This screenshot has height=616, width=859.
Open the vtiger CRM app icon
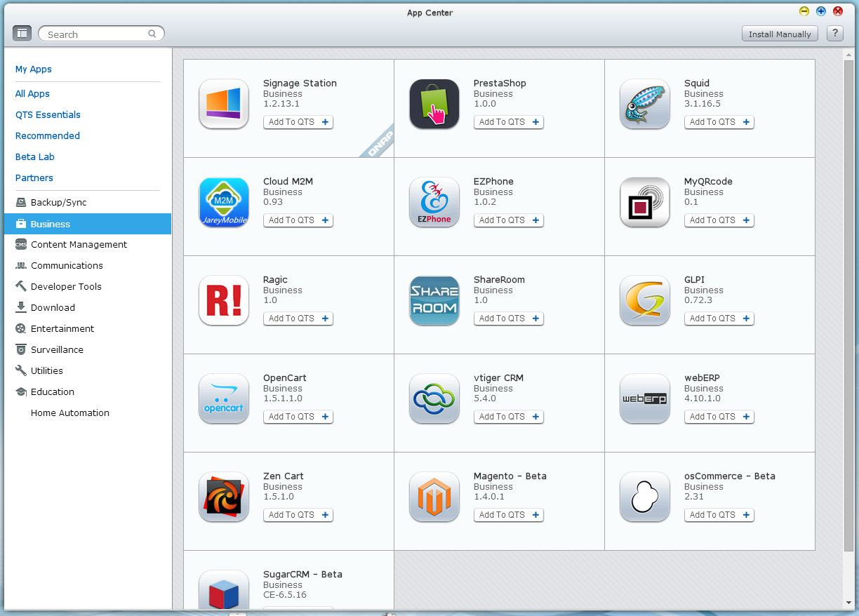click(434, 399)
